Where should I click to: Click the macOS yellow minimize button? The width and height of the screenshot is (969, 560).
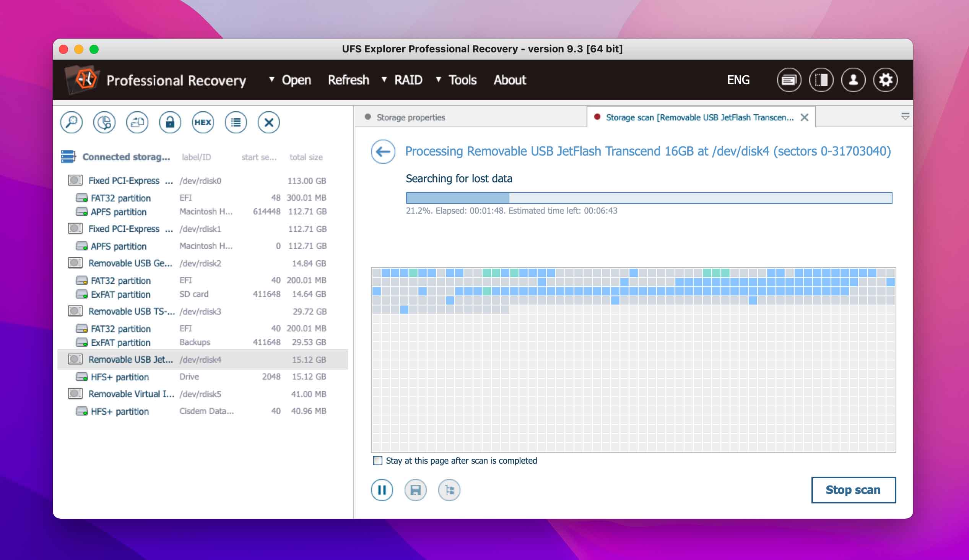click(78, 49)
